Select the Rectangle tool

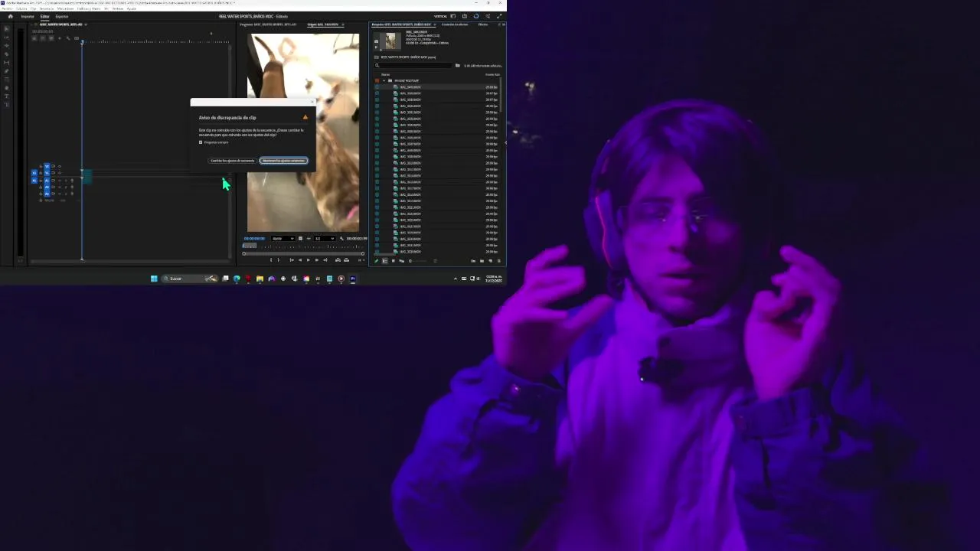[7, 80]
